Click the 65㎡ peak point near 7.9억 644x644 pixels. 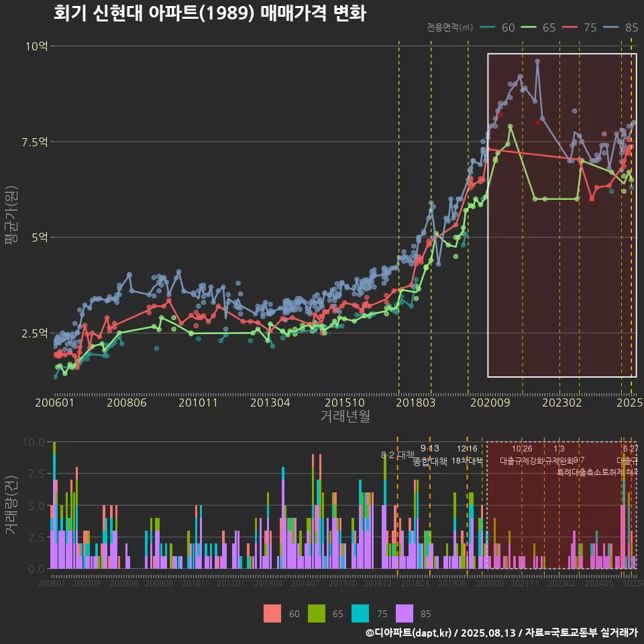tap(510, 127)
